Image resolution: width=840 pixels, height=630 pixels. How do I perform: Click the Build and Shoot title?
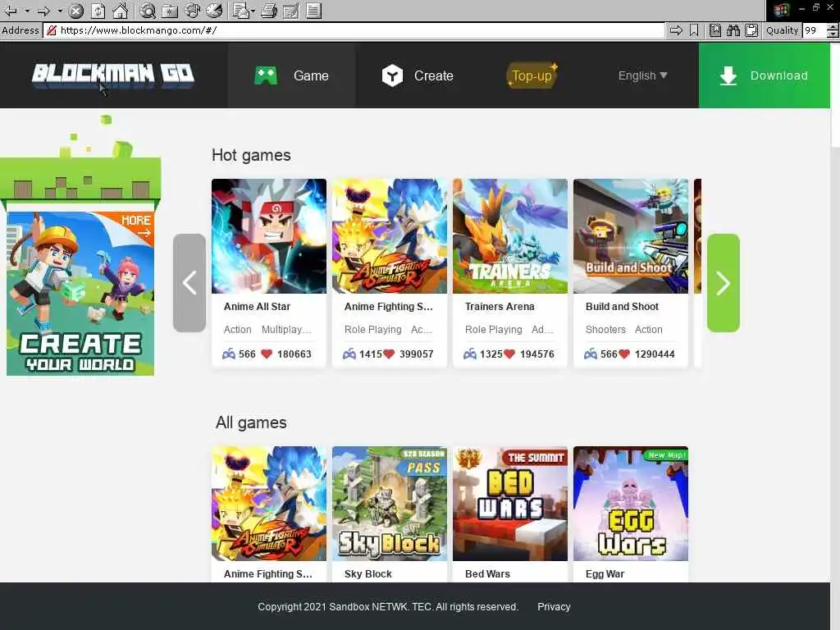pos(622,307)
